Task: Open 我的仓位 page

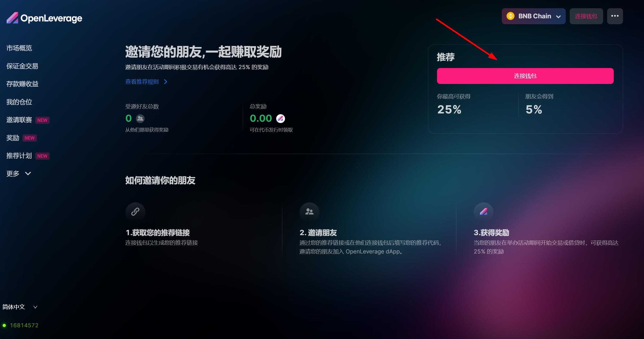Action: point(19,102)
